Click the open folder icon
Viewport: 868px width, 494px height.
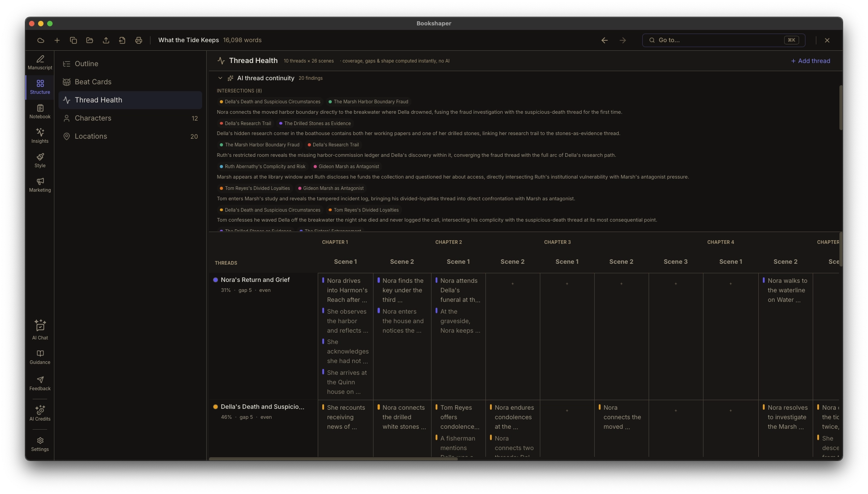pyautogui.click(x=90, y=40)
